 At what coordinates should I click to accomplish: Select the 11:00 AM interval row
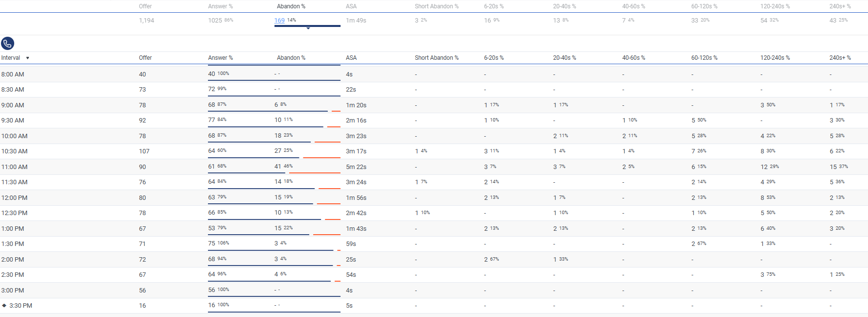pyautogui.click(x=15, y=167)
